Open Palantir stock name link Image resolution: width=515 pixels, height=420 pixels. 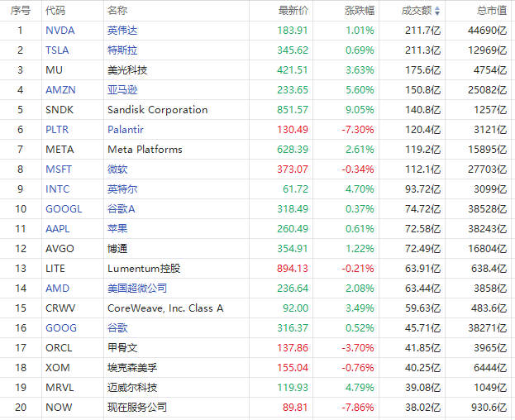click(125, 130)
